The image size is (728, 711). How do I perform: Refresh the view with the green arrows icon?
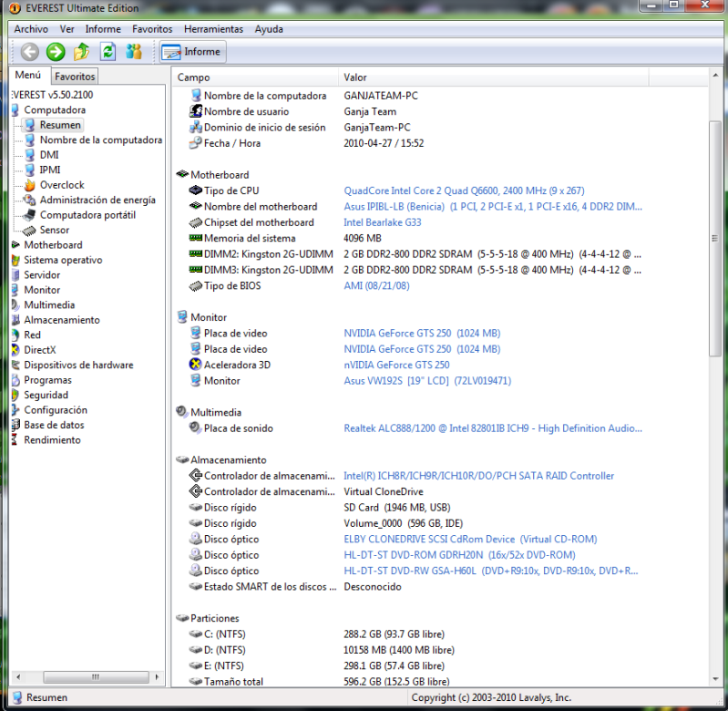click(x=108, y=52)
